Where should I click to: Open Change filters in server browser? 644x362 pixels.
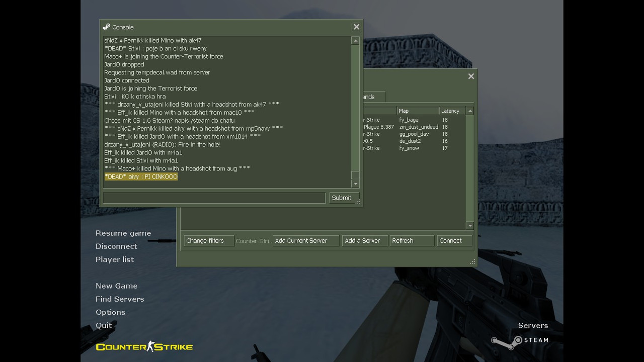[x=209, y=241]
